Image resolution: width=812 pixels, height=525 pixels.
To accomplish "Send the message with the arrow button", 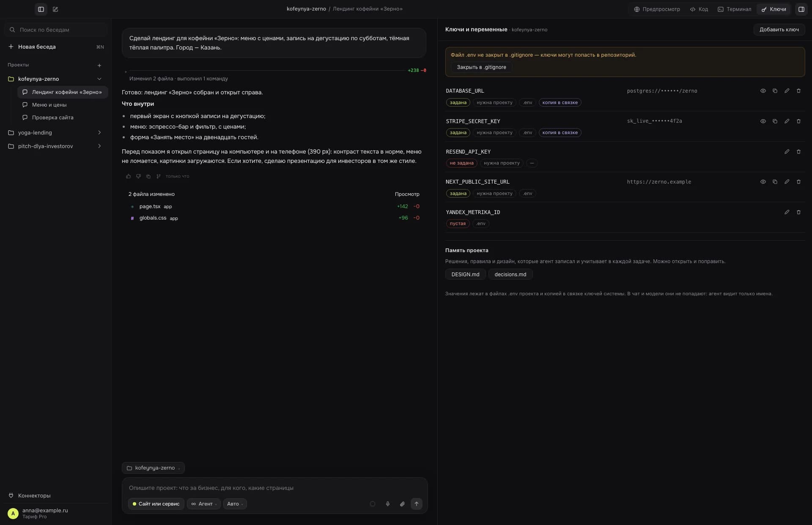I will click(417, 504).
